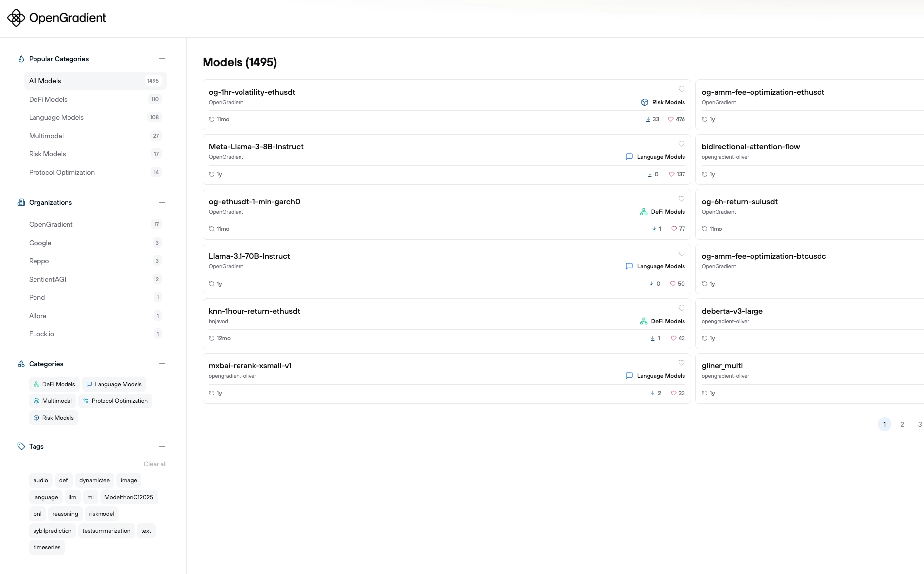The width and height of the screenshot is (924, 574).
Task: Filter by Google organization
Action: (40, 243)
